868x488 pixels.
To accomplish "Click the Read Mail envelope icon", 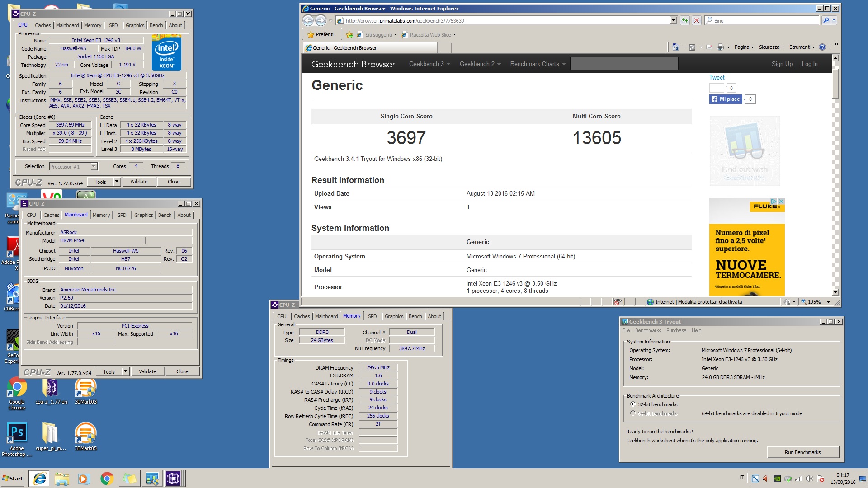I will [x=709, y=47].
